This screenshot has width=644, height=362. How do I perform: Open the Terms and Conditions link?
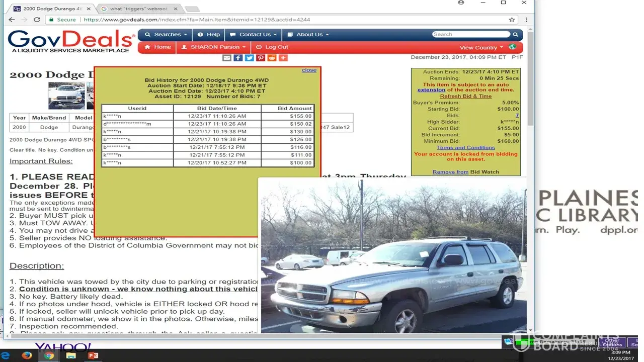click(465, 148)
